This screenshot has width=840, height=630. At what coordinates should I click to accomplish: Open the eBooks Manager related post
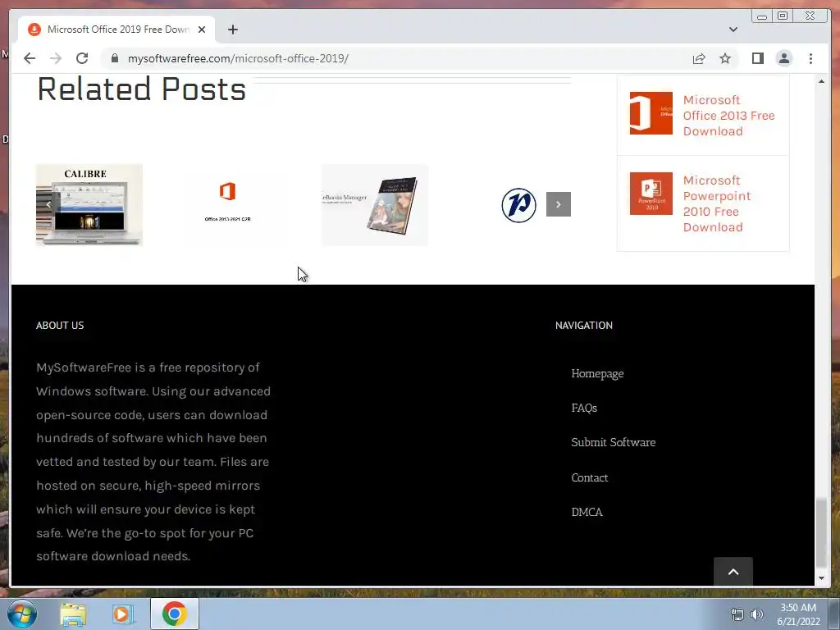click(x=375, y=204)
